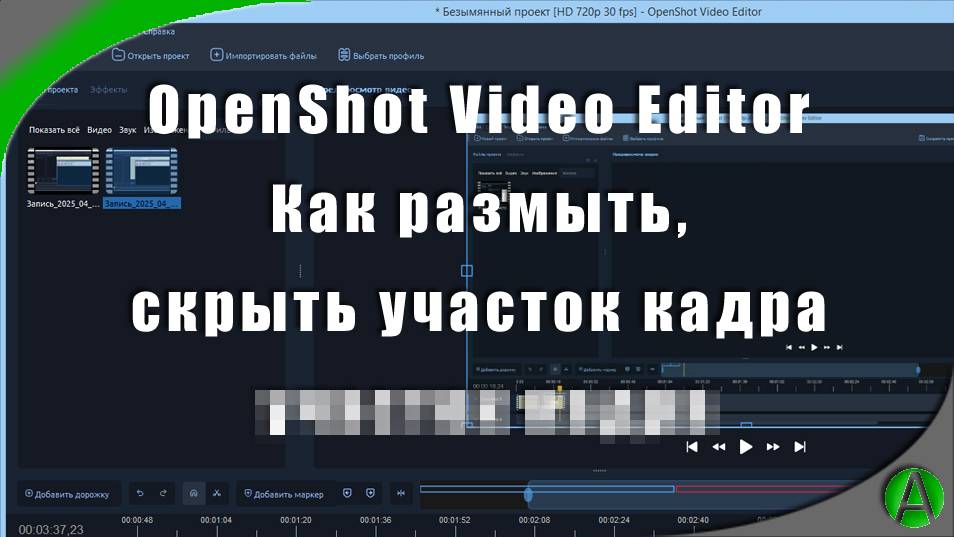
Task: Open the Справка menu
Action: [158, 32]
